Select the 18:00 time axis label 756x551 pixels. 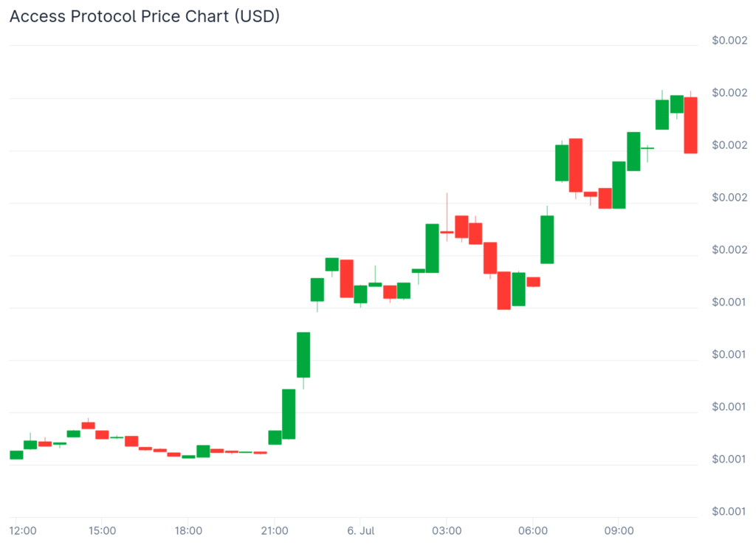pos(188,530)
